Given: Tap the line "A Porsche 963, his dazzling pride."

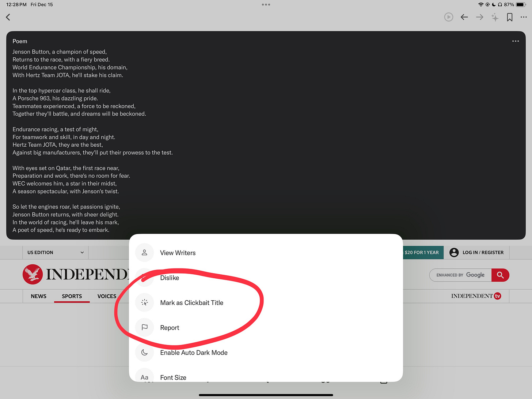Looking at the screenshot, I should (55, 98).
